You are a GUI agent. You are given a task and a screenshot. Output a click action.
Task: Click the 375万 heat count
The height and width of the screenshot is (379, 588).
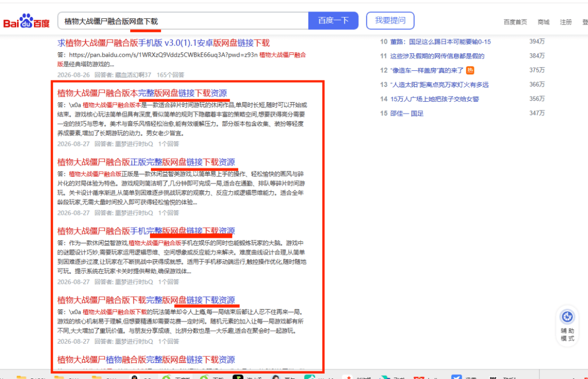537,70
